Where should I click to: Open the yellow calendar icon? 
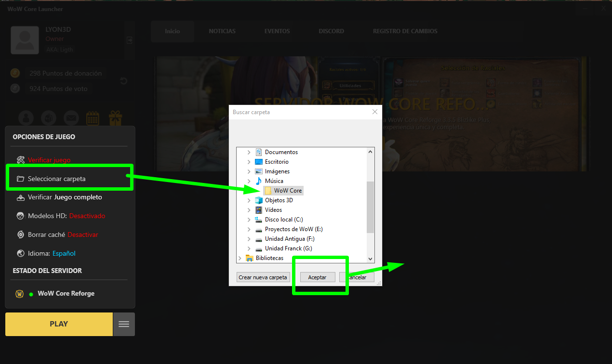93,118
